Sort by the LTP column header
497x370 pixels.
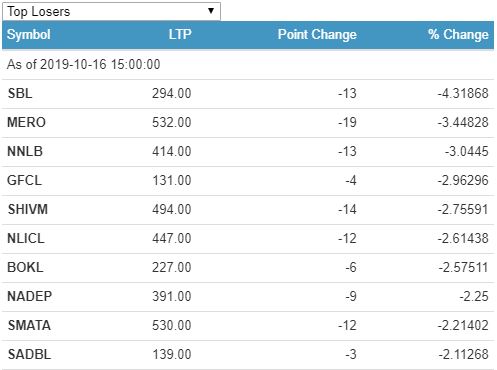[x=180, y=34]
